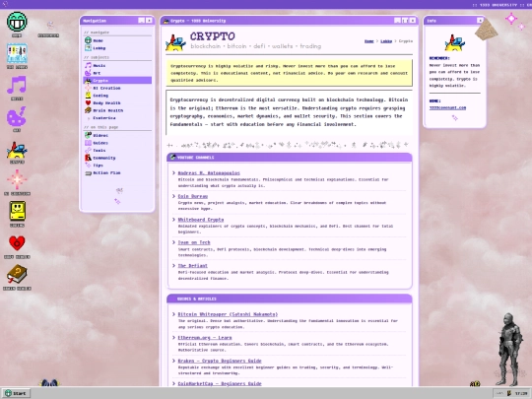
Task: Open The Defiant channel link
Action: point(193,266)
